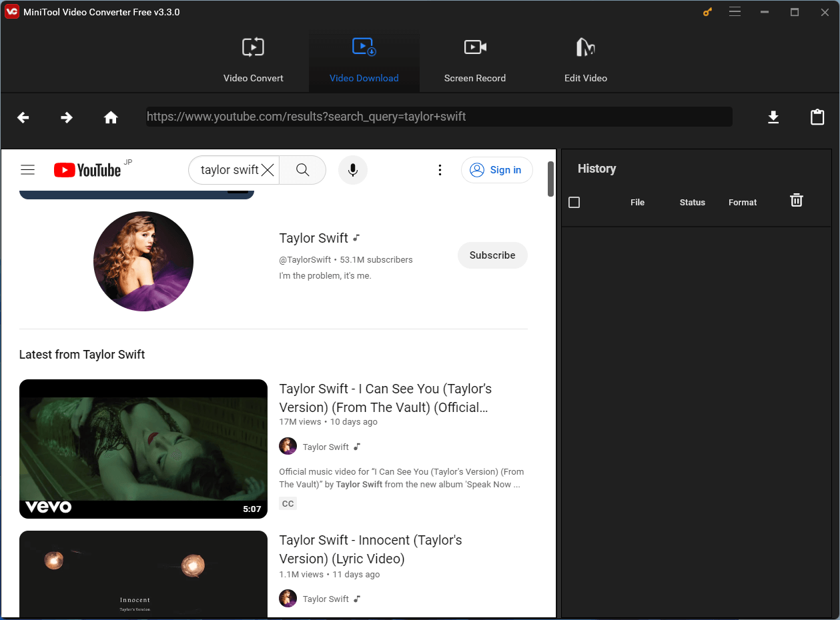840x620 pixels.
Task: Click the browser forward arrow
Action: click(x=67, y=117)
